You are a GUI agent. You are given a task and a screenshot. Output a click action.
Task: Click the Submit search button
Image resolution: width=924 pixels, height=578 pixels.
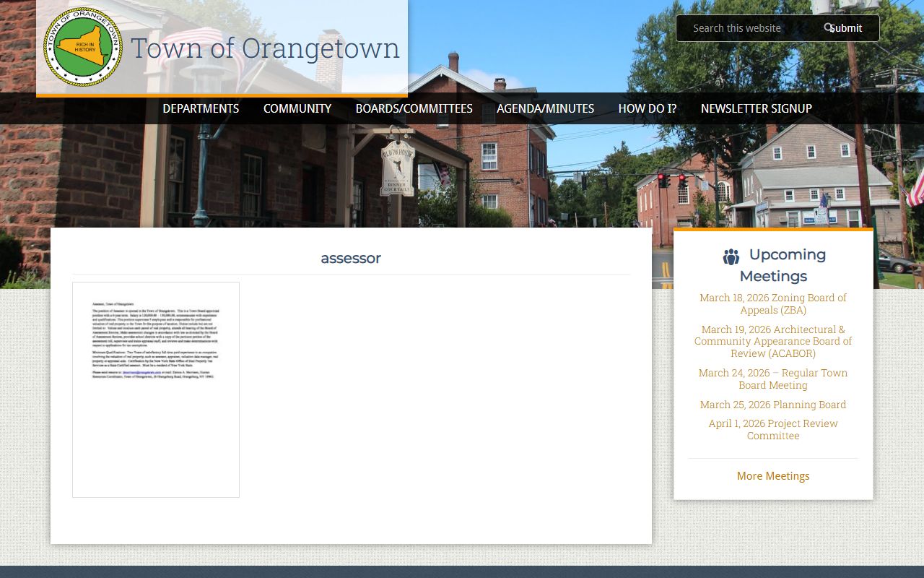pos(845,28)
